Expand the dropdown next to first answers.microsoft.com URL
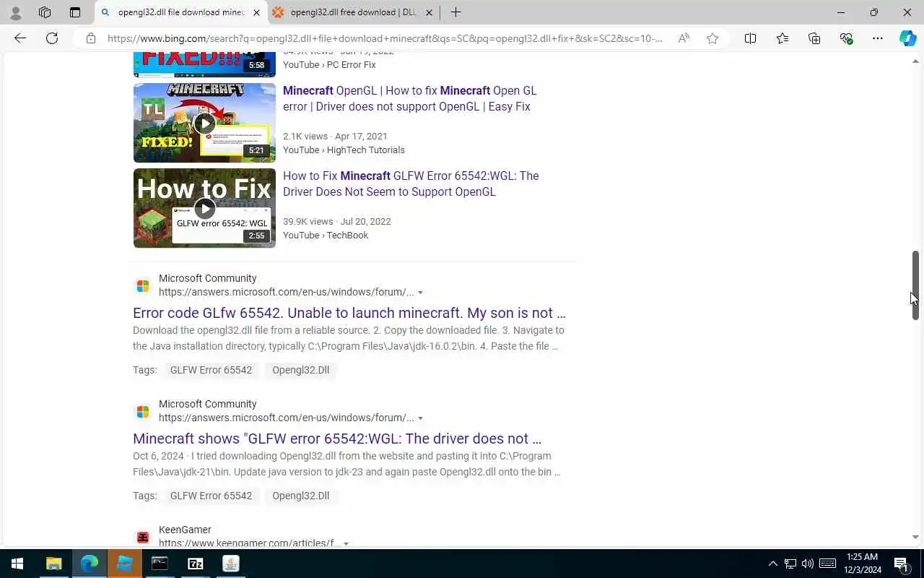 tap(420, 293)
